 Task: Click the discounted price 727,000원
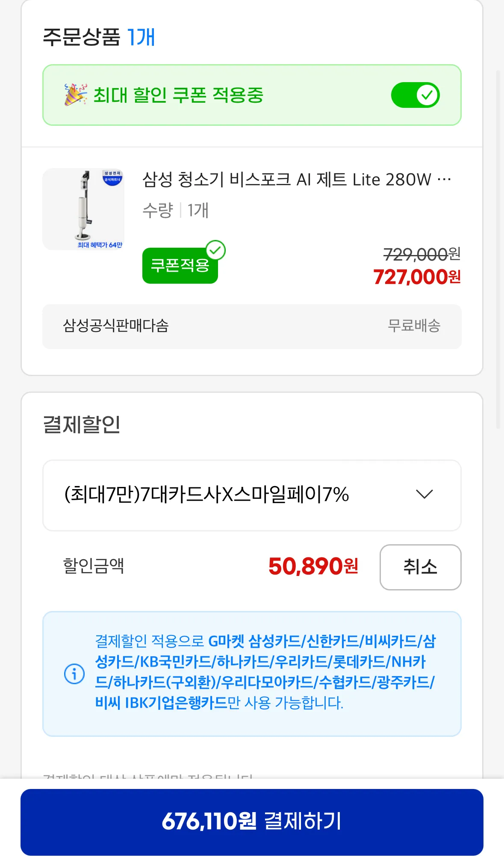[x=417, y=277]
